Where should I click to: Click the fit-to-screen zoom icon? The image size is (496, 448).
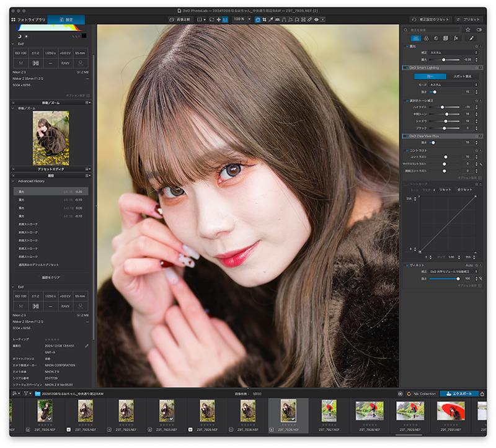(x=211, y=20)
